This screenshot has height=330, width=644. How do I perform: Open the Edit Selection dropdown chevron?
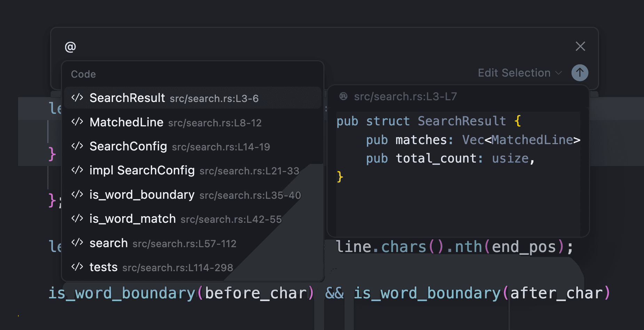tap(558, 73)
